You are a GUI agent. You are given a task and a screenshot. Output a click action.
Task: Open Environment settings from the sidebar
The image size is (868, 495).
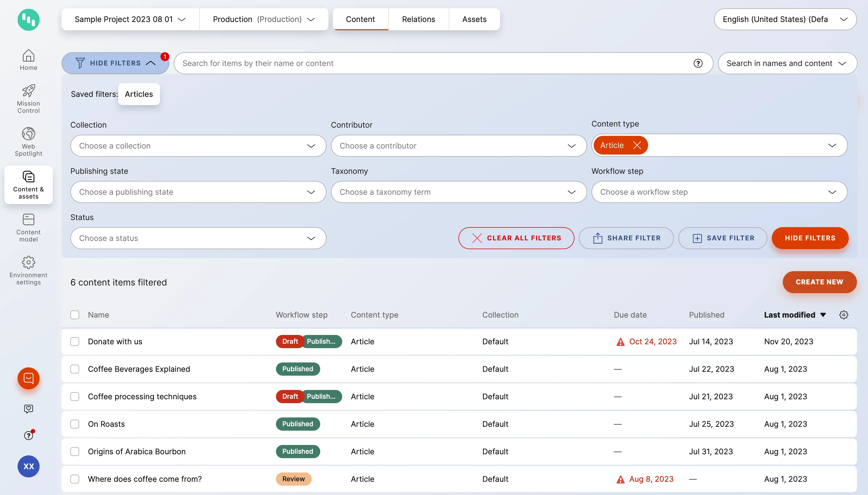[x=28, y=269]
